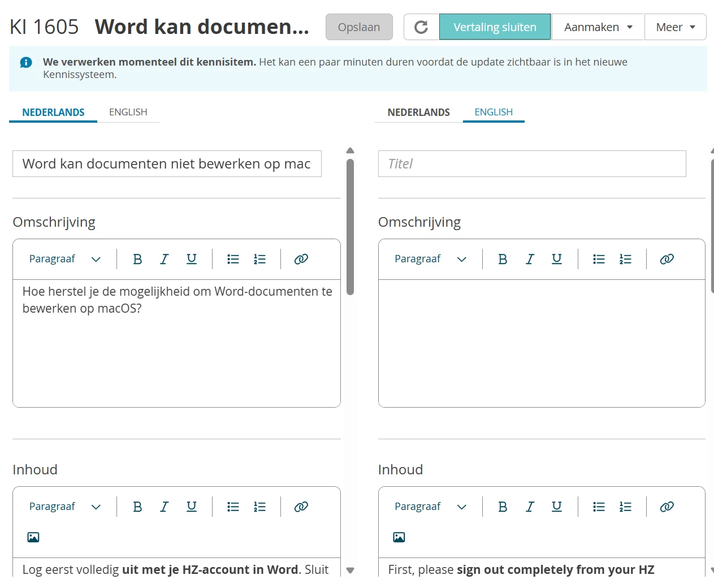
Task: Click the Dutch title input field
Action: pyautogui.click(x=167, y=163)
